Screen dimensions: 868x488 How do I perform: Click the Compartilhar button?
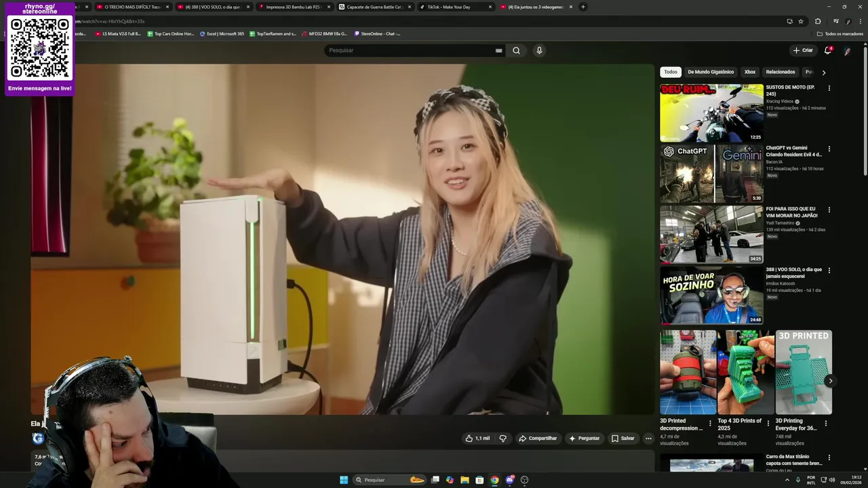point(537,439)
